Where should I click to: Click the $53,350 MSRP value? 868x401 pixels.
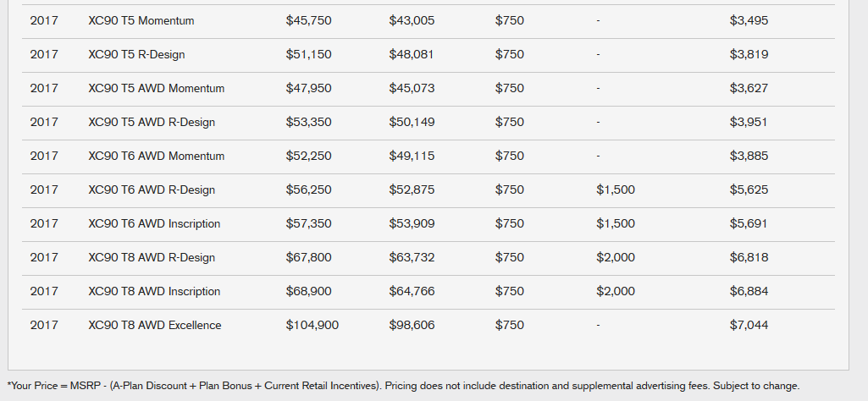[x=308, y=122]
